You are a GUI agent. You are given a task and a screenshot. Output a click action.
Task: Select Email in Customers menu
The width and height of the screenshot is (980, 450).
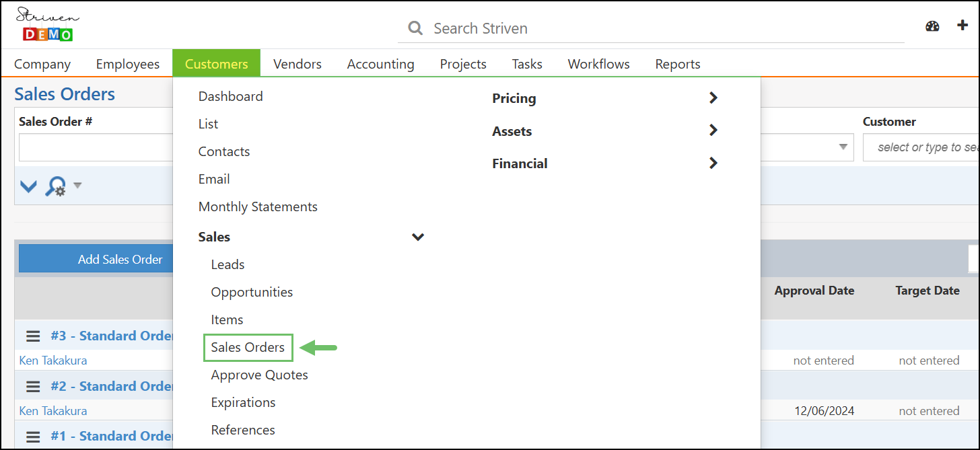[214, 179]
